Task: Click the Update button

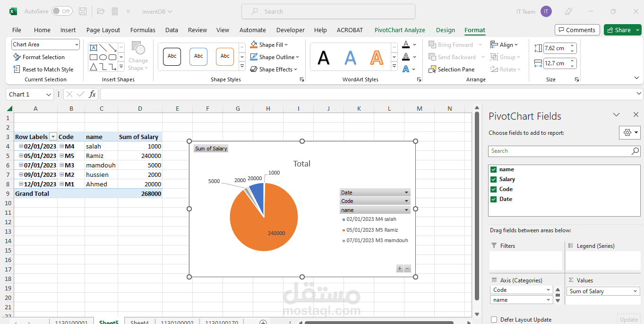Action: [x=628, y=319]
